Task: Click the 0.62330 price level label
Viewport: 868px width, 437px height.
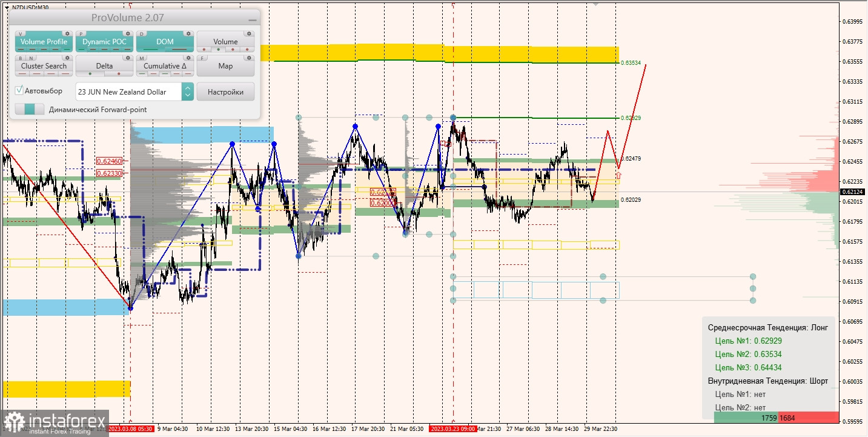Action: point(109,173)
